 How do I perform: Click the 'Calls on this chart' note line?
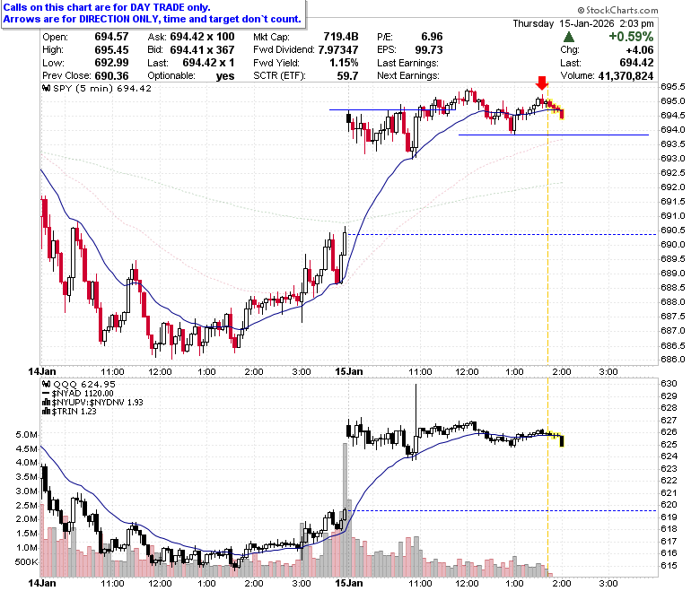(x=107, y=7)
